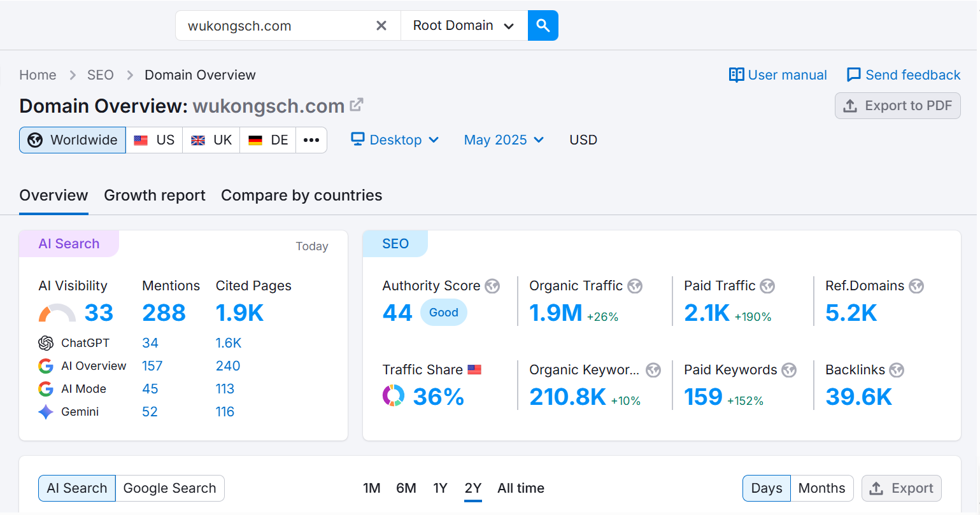This screenshot has height=515, width=980.
Task: Click the Export to PDF button
Action: pos(897,106)
